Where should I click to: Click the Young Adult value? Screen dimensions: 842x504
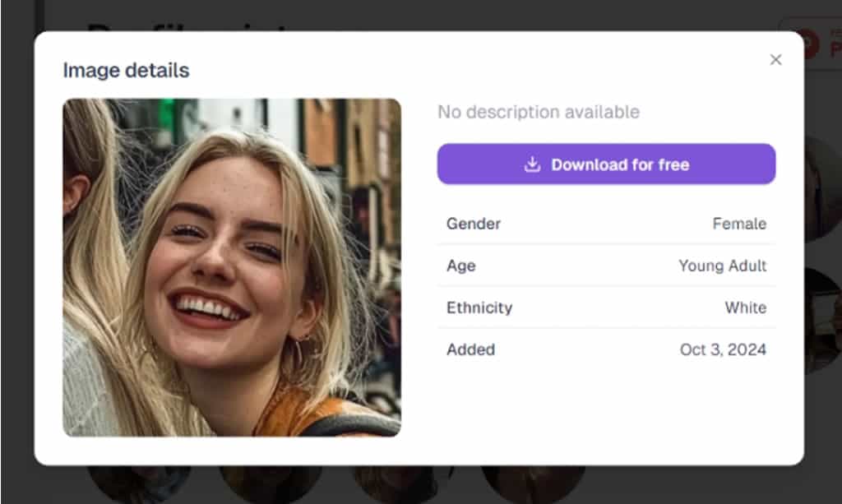tap(722, 266)
